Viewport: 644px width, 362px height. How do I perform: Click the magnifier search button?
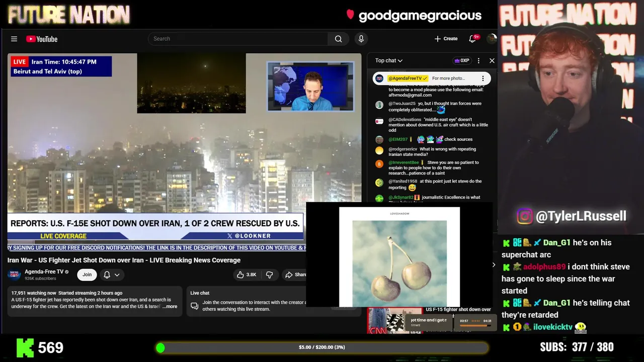(339, 39)
